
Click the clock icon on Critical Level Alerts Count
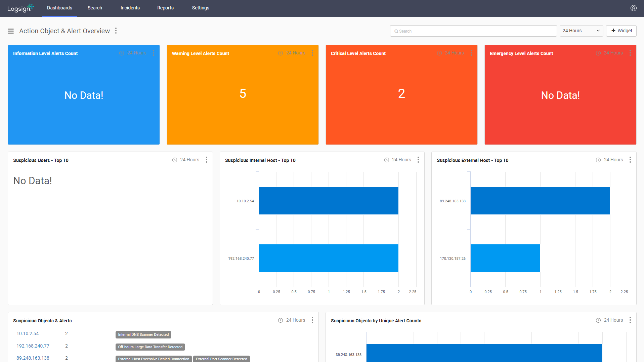point(439,53)
